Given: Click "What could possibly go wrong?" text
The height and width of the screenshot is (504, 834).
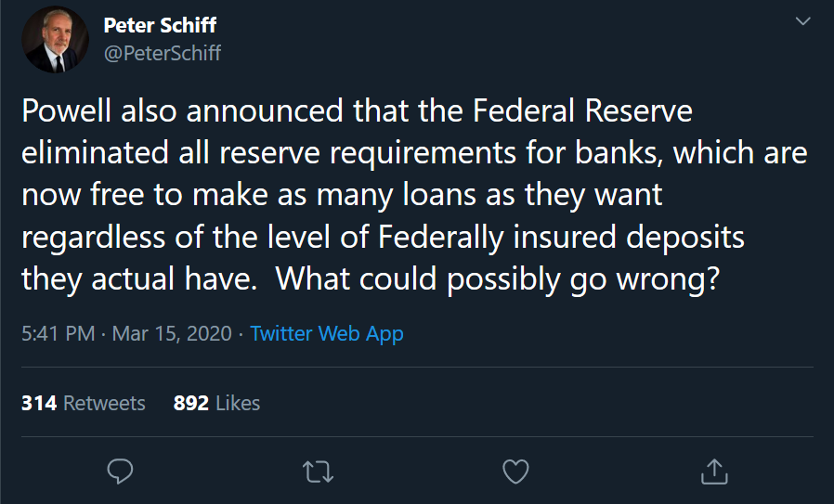Looking at the screenshot, I should point(498,279).
